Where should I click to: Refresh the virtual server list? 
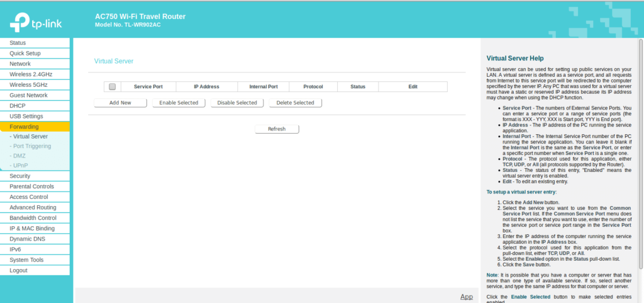(x=277, y=129)
